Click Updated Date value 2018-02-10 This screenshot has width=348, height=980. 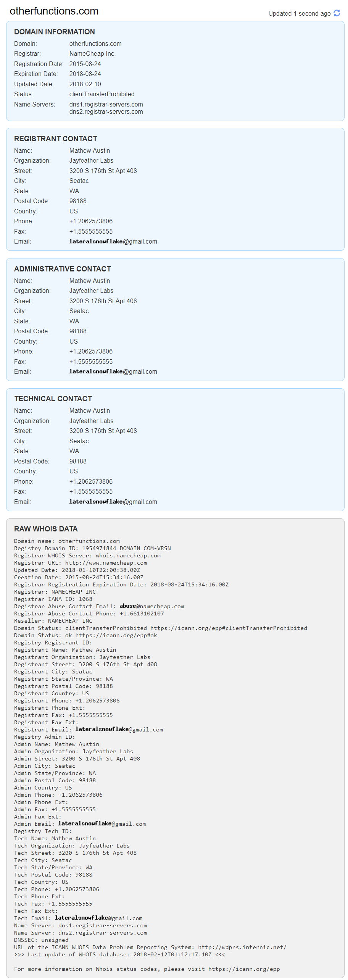(85, 84)
